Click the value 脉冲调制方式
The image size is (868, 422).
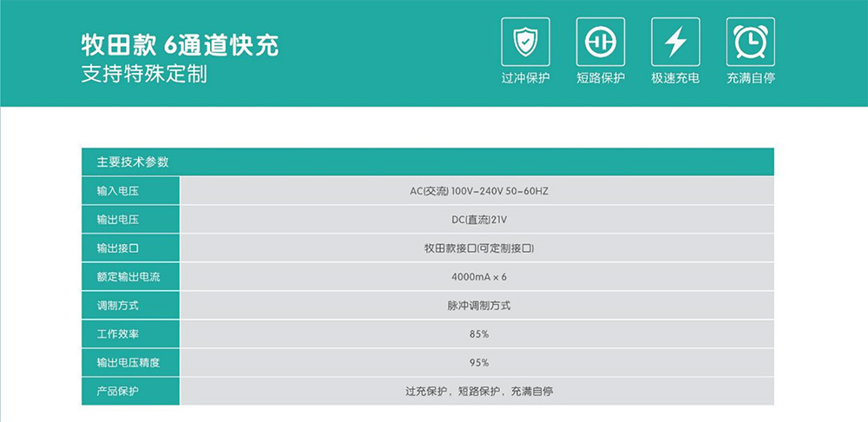coord(479,306)
